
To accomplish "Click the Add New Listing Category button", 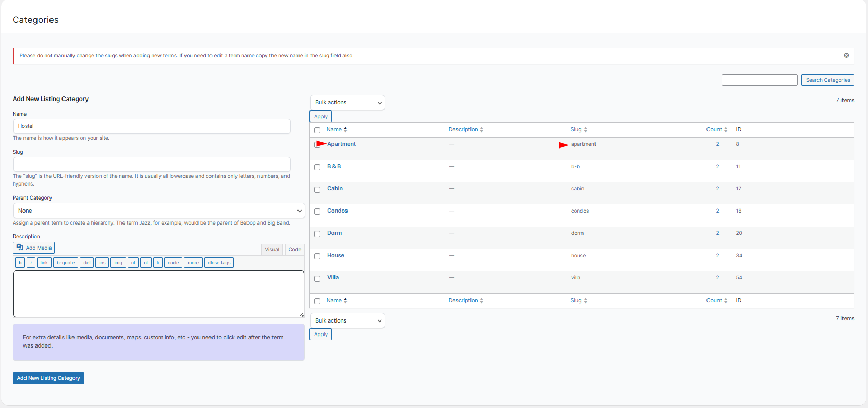I will (48, 378).
